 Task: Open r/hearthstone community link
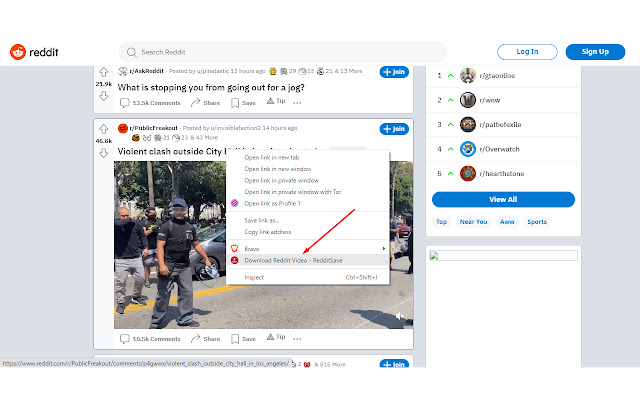click(x=502, y=174)
